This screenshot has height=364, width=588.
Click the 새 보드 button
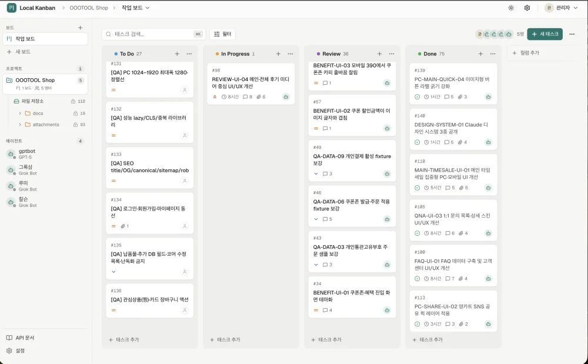19,52
